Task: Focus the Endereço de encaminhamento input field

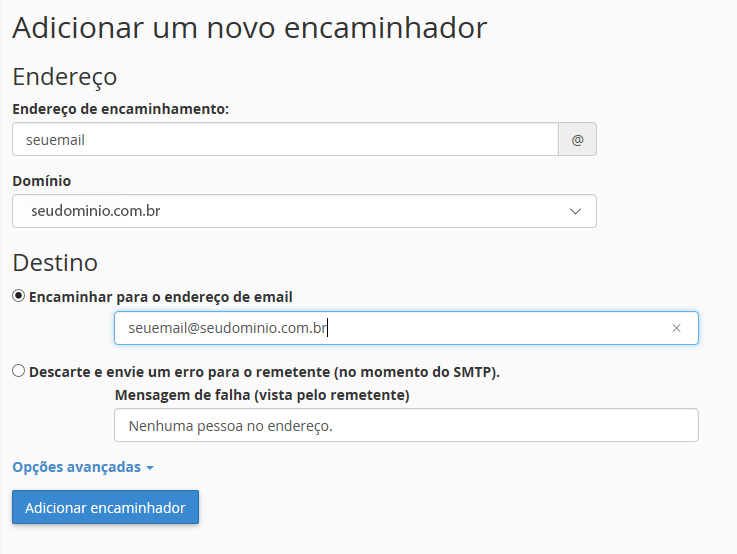Action: point(285,140)
